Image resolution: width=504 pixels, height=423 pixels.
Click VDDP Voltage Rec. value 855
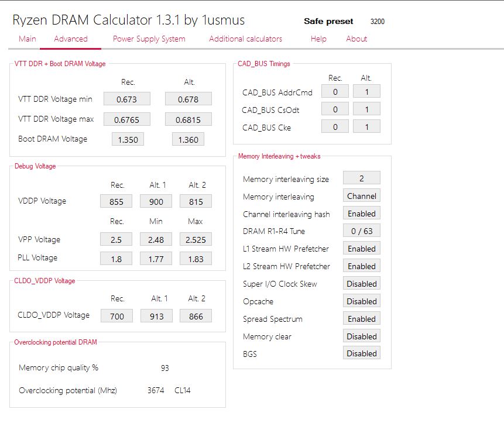pos(116,201)
